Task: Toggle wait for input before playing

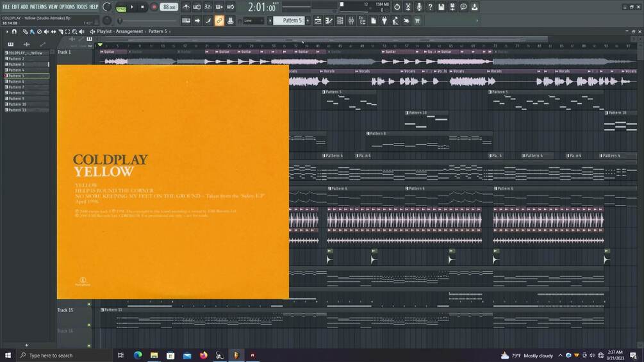Action: (x=197, y=7)
